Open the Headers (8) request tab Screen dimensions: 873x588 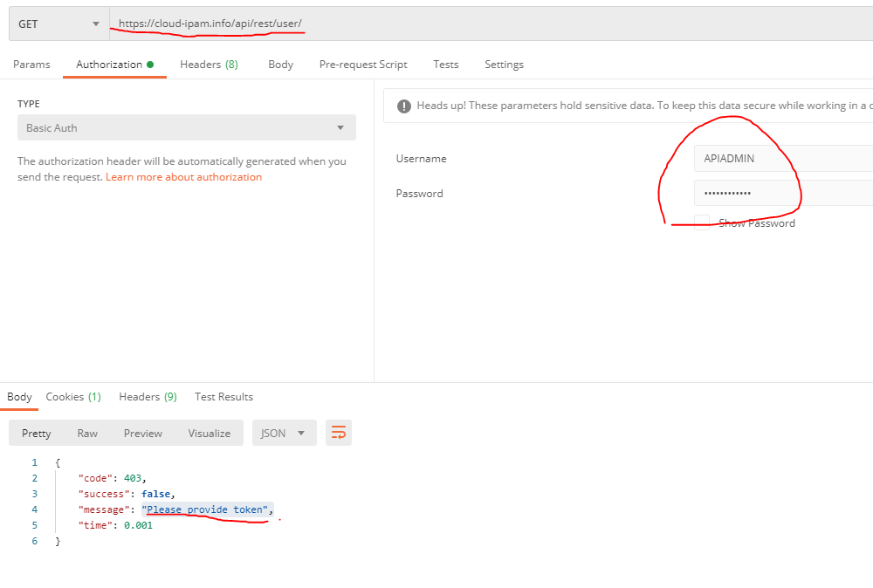[209, 64]
